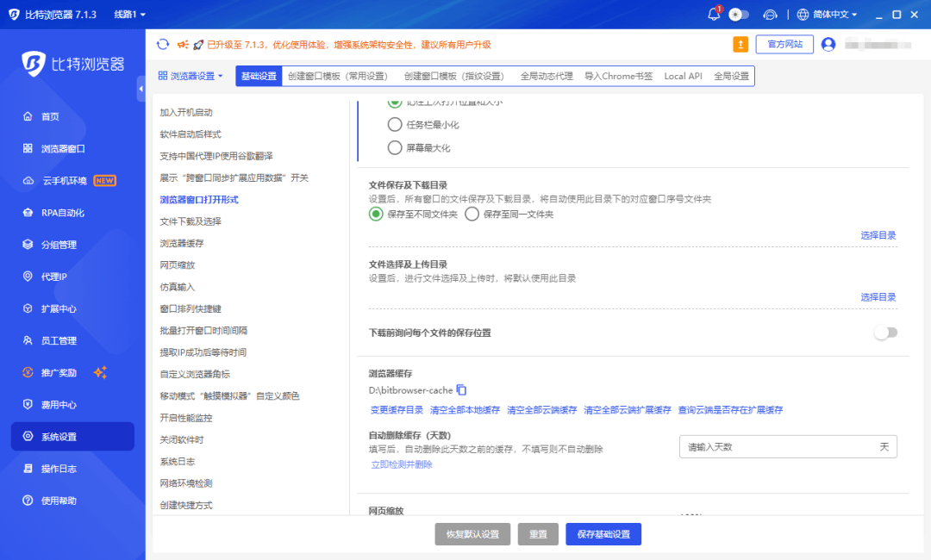Toggle the light/dark theme switch
Screen dimensions: 931x560
click(739, 15)
